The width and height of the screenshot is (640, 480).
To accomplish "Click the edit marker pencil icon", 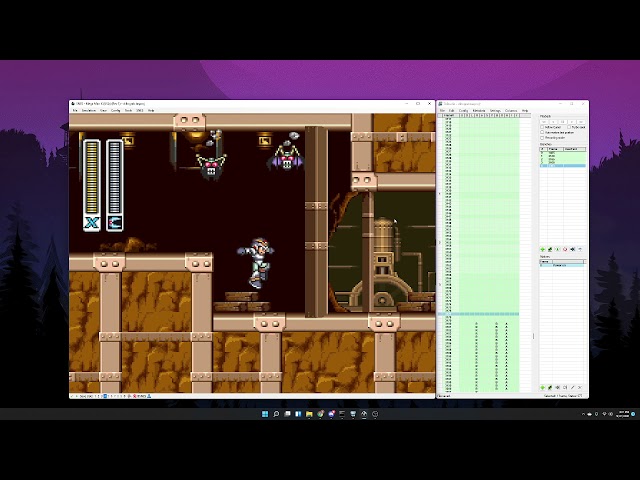I will coord(572,387).
